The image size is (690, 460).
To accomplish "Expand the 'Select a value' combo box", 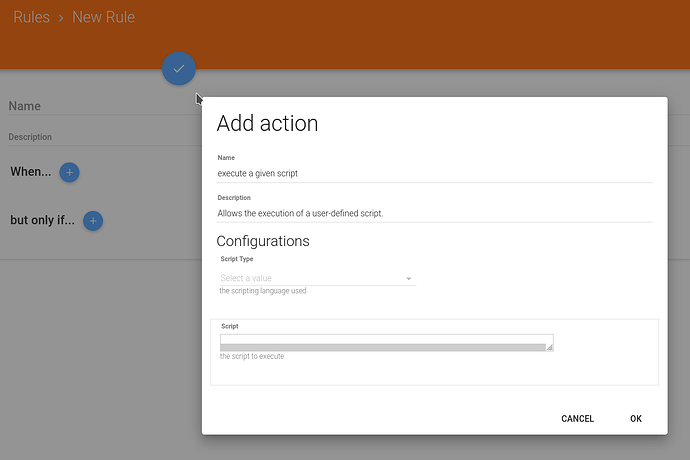I will click(317, 278).
